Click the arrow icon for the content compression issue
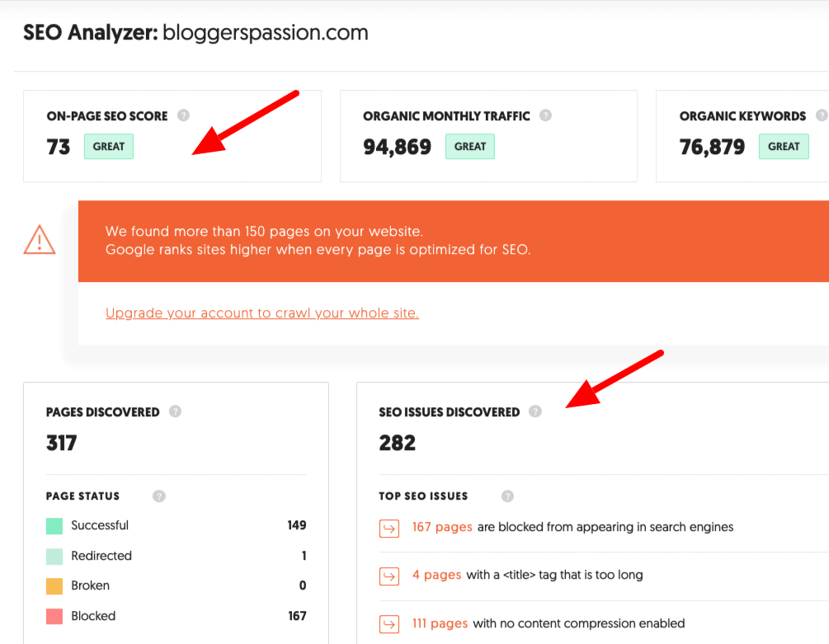 click(389, 624)
